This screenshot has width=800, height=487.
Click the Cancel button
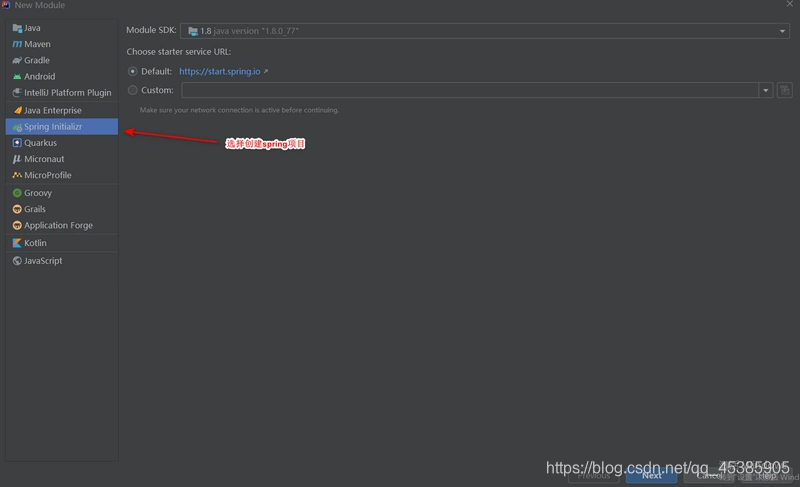coord(709,476)
